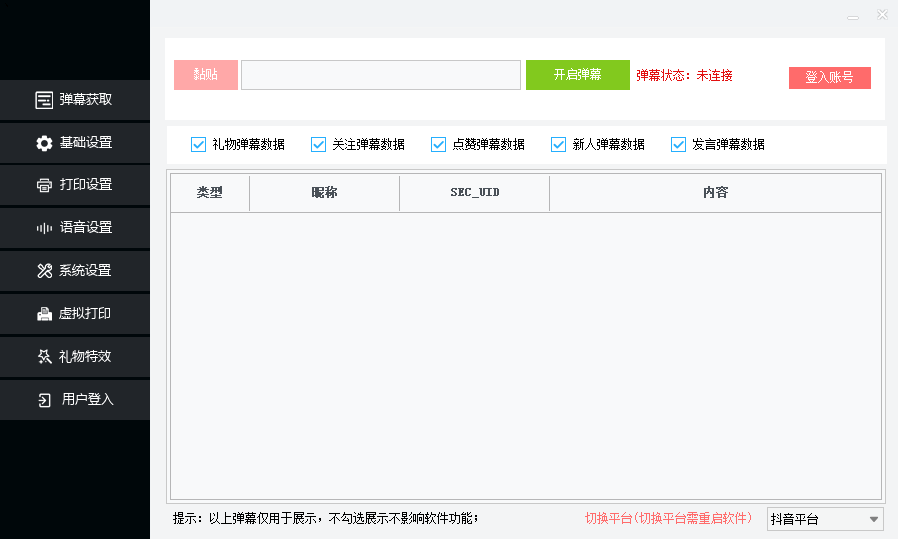The height and width of the screenshot is (539, 898).
Task: Click the gear icon for 基础设置
Action: [x=44, y=143]
